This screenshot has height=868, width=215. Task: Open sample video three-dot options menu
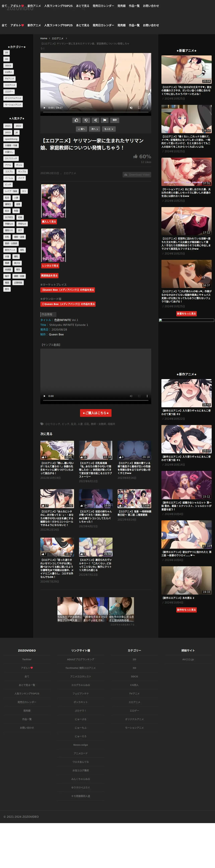click(x=147, y=396)
